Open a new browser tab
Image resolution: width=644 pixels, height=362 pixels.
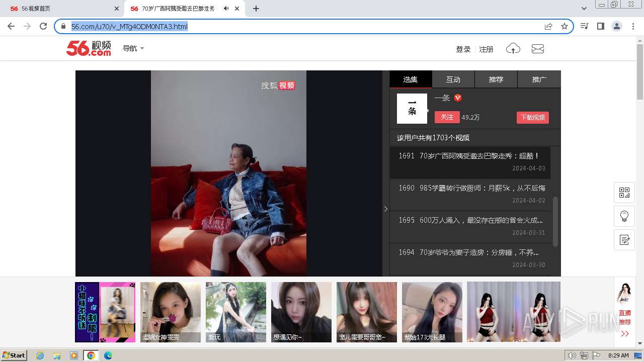(256, 9)
